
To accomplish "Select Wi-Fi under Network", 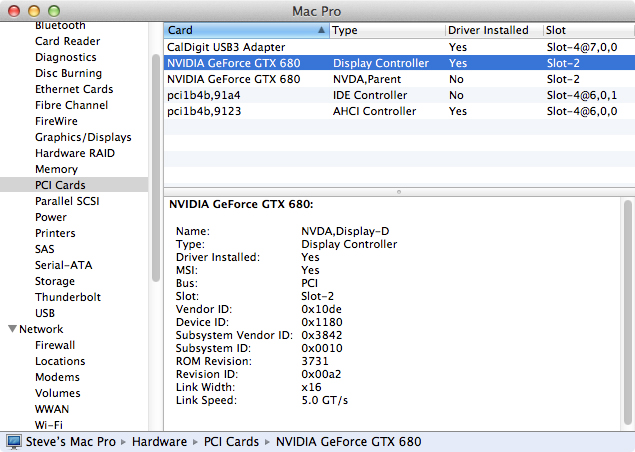I will [49, 425].
